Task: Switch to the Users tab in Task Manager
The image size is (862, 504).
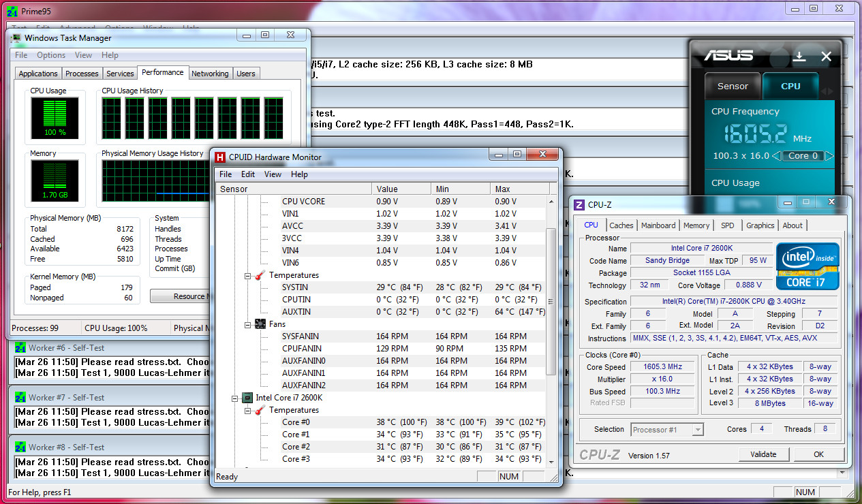Action: point(246,74)
